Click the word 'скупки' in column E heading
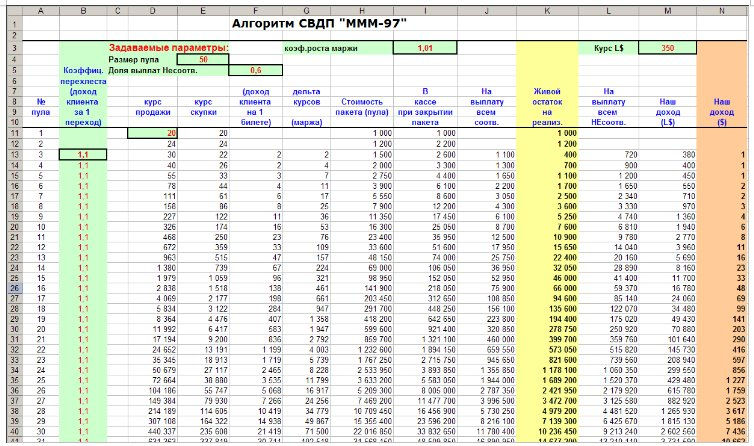Screen dimensions: 754x446 [x=203, y=112]
